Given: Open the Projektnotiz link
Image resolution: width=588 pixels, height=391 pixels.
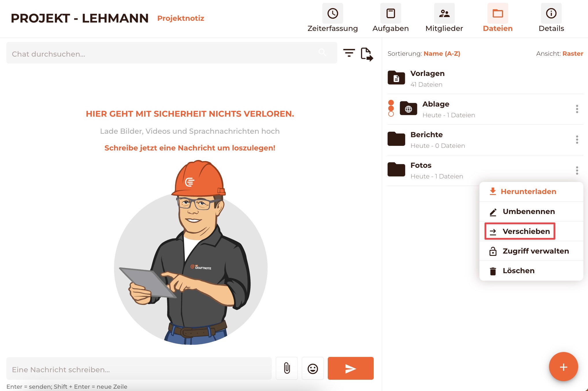Looking at the screenshot, I should click(181, 18).
